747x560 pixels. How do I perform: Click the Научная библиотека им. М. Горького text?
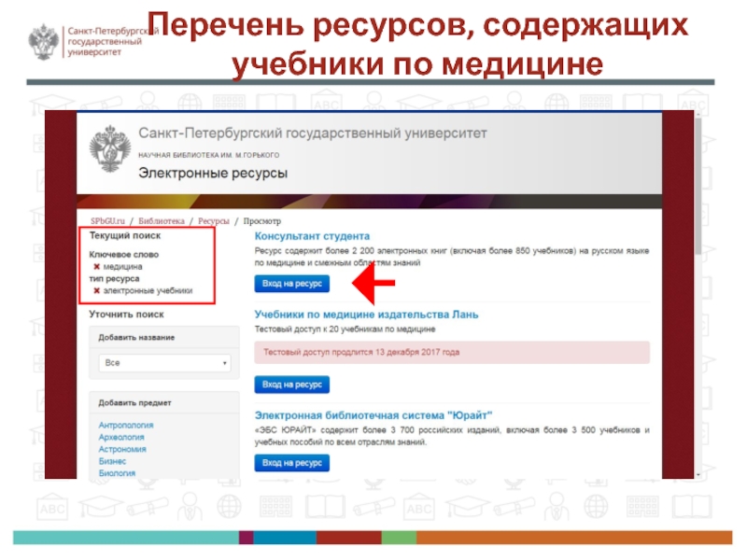208,155
